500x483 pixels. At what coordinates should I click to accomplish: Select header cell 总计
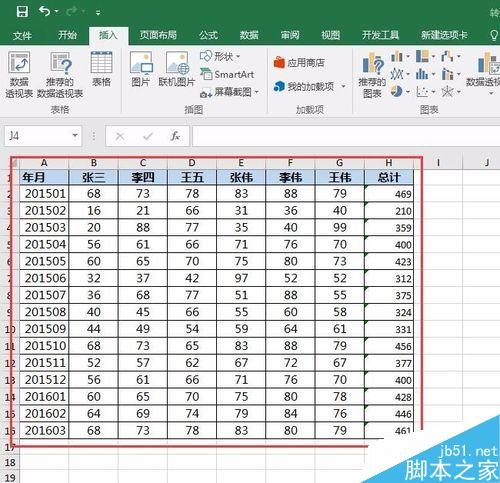[x=389, y=177]
